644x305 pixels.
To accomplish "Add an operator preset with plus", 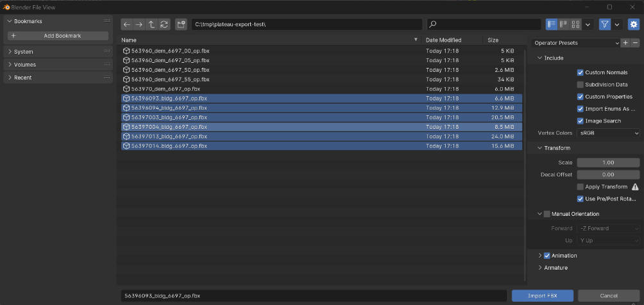I will pyautogui.click(x=625, y=43).
